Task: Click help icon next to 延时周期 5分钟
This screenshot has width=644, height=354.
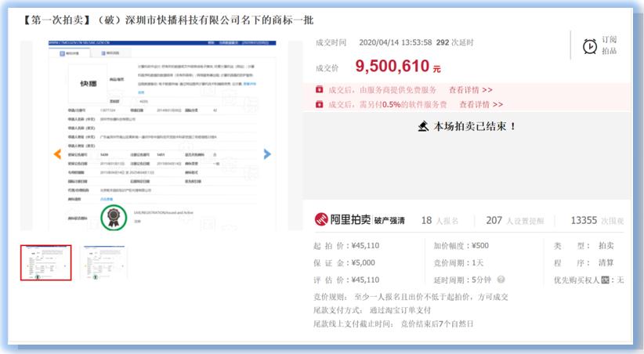Action: pyautogui.click(x=501, y=280)
